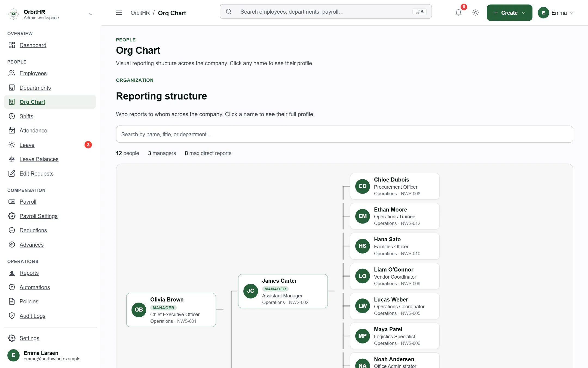
Task: Toggle the sidebar hamburger menu
Action: [x=119, y=13]
